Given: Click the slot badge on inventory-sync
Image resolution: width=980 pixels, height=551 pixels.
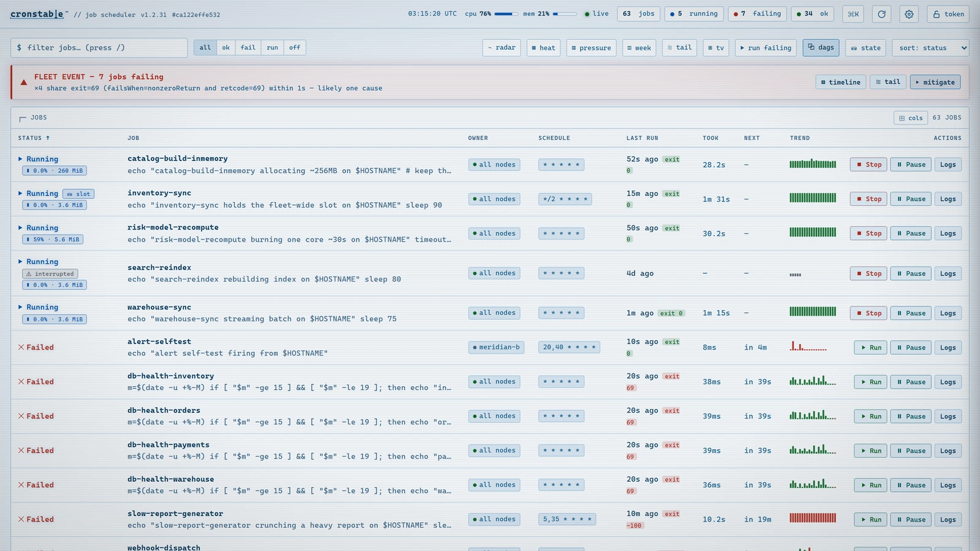Looking at the screenshot, I should click(78, 194).
